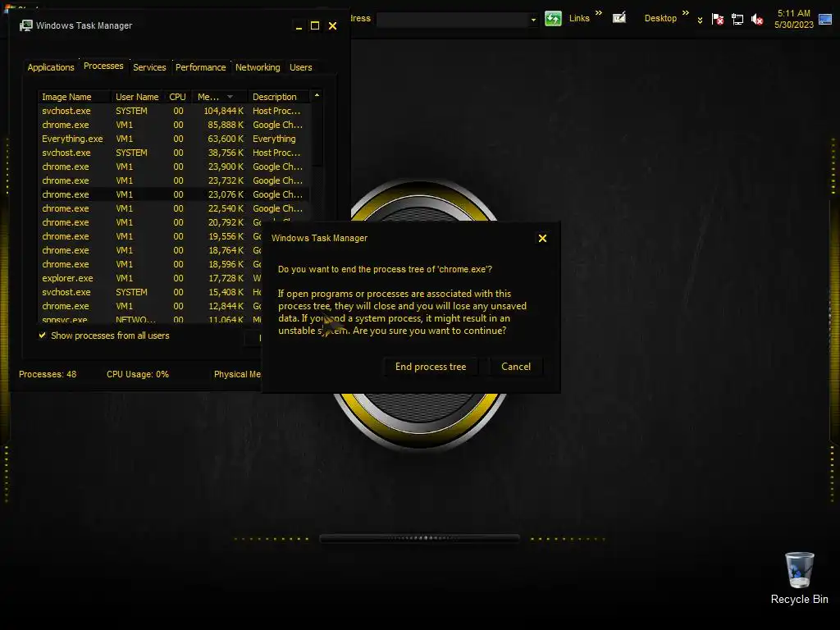Select the explorer.exe process row

[x=150, y=278]
